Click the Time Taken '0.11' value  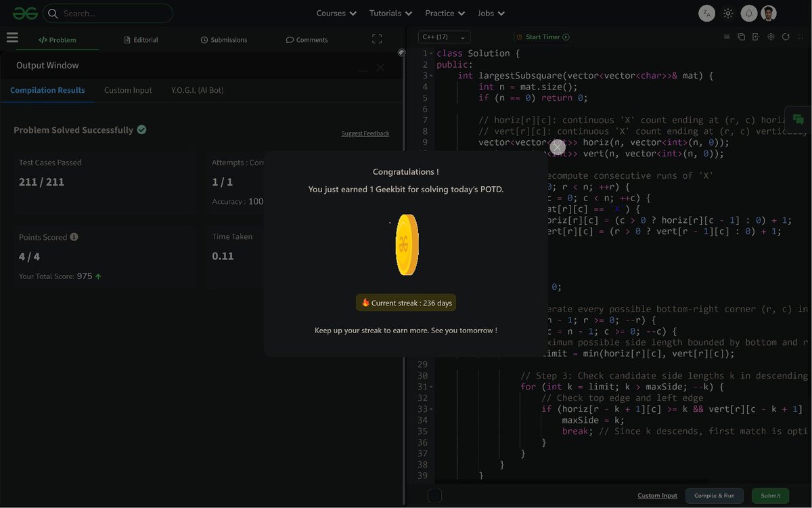[x=223, y=256]
